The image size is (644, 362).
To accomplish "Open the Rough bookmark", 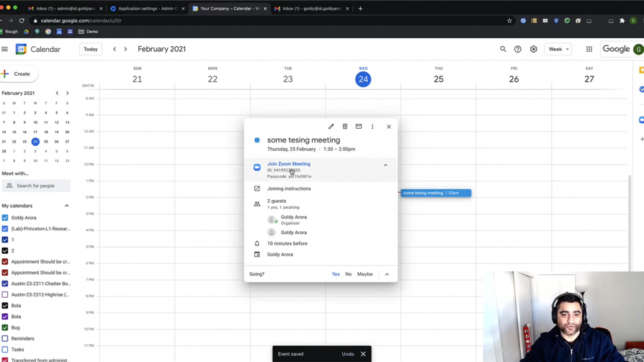I will [x=9, y=32].
